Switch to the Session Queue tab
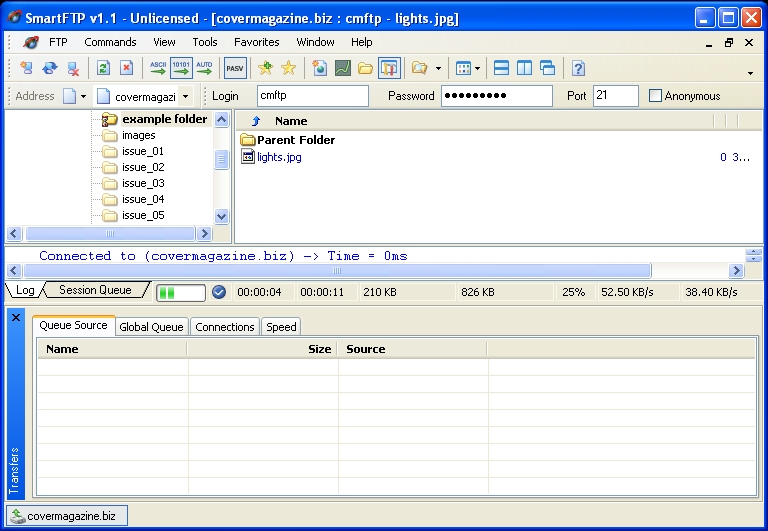 click(96, 290)
